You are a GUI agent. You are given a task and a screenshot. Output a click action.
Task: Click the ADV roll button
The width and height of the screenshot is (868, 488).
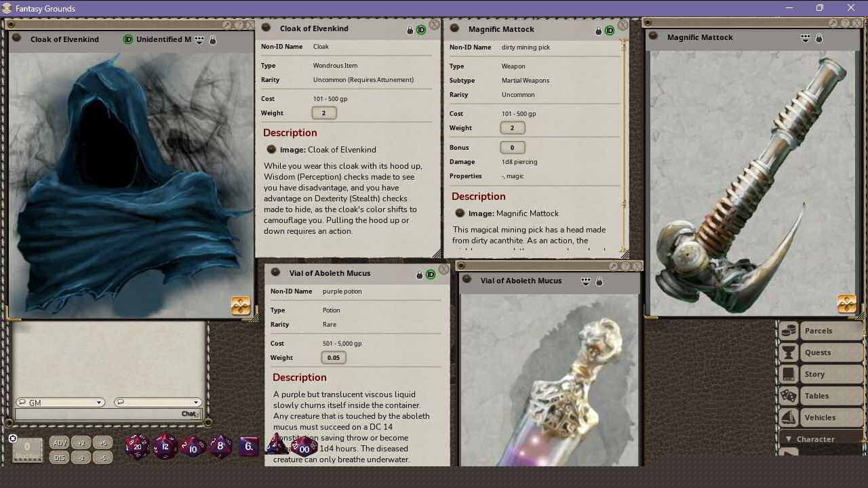(x=60, y=443)
